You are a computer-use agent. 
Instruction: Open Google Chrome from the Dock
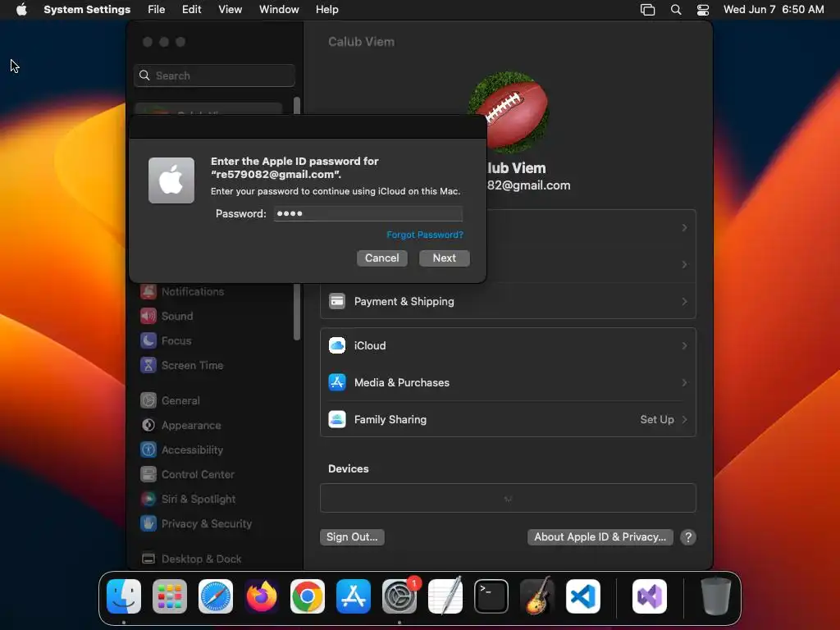[308, 596]
